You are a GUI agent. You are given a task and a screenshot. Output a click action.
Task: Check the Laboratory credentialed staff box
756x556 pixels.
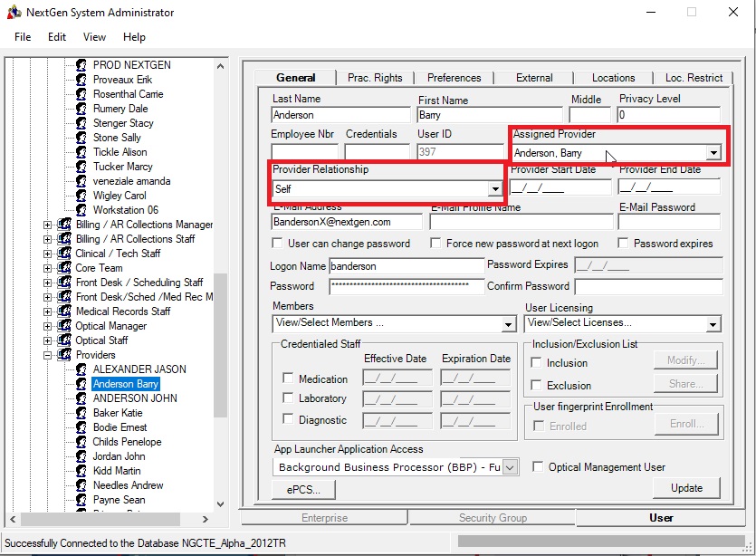coord(288,398)
